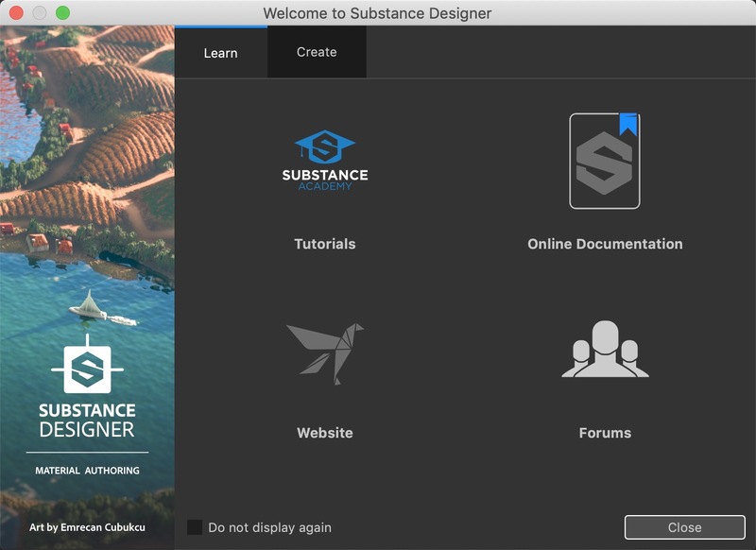Screen dimensions: 756x550
Task: Open the Website origami bird icon
Action: click(x=325, y=353)
